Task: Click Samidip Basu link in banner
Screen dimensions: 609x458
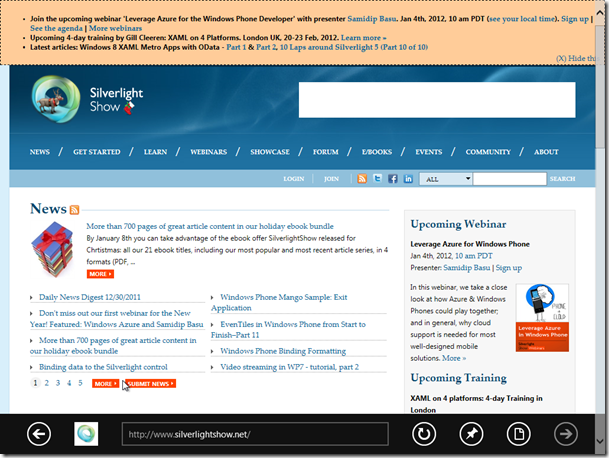Action: [x=372, y=19]
